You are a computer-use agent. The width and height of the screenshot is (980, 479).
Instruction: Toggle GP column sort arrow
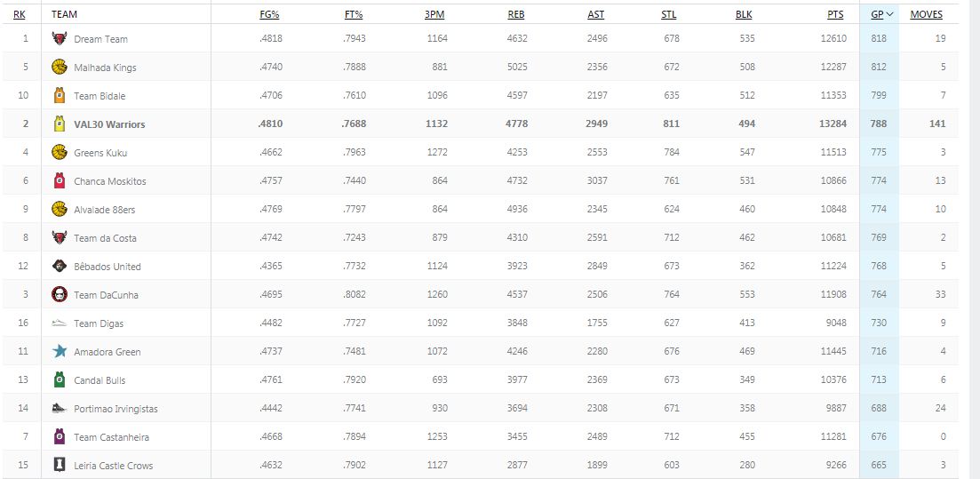[x=889, y=14]
